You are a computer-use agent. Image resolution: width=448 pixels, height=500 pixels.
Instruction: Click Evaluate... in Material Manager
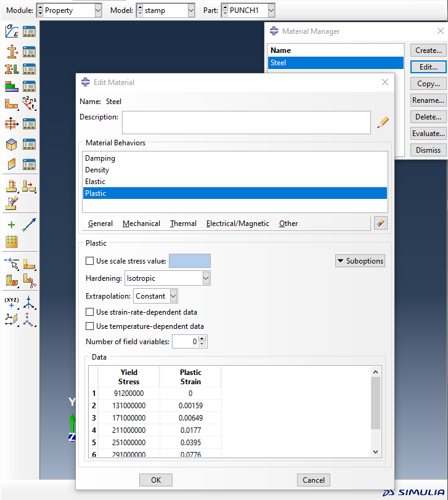[428, 133]
